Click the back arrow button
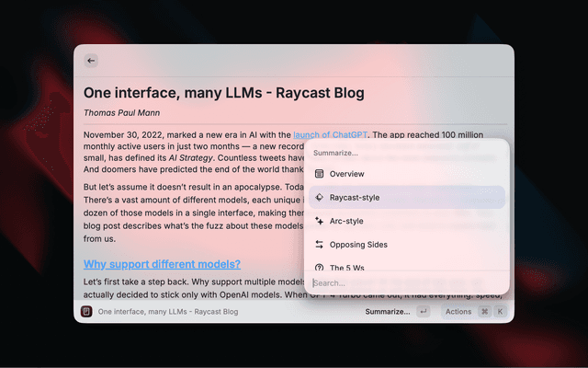588x368 pixels. click(91, 61)
